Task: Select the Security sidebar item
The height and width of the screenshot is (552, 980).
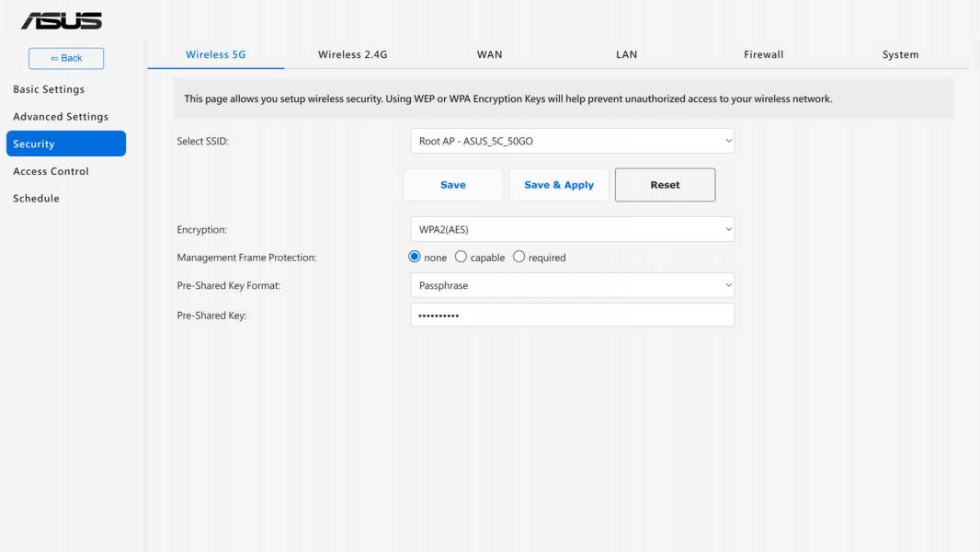Action: pos(66,144)
